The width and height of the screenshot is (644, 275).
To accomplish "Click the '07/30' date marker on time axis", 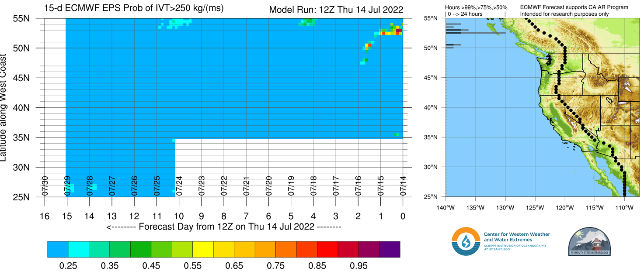I will (x=45, y=185).
